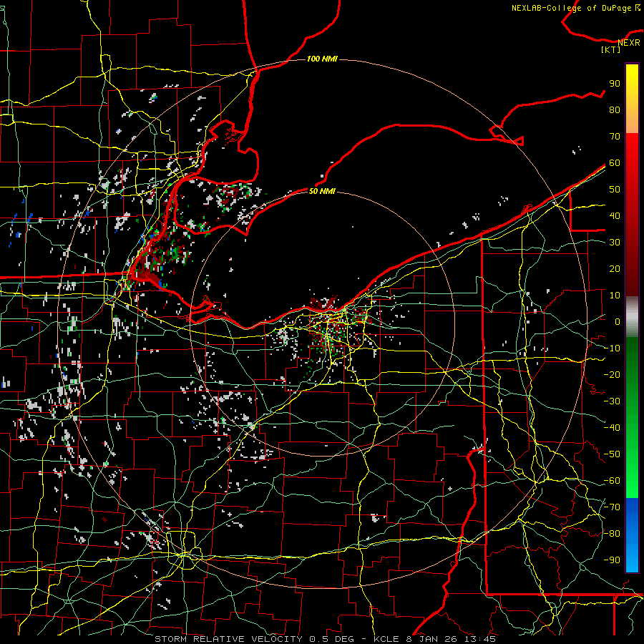The width and height of the screenshot is (644, 644).
Task: Click the [KT] units label
Action: (611, 49)
